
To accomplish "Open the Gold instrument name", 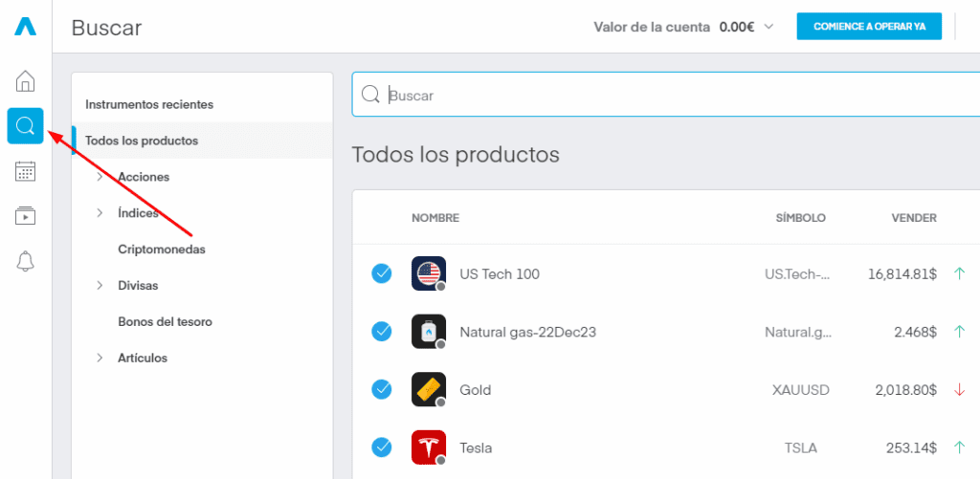I will pos(476,390).
